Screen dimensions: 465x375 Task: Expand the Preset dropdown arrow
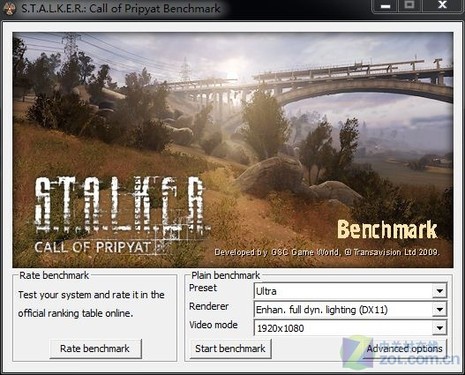[439, 291]
